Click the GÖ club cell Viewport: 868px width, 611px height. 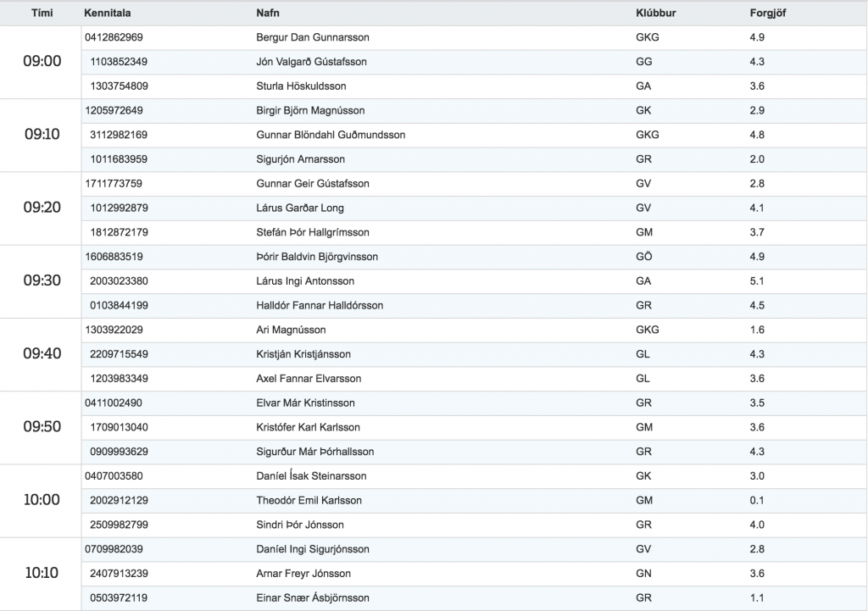(644, 257)
